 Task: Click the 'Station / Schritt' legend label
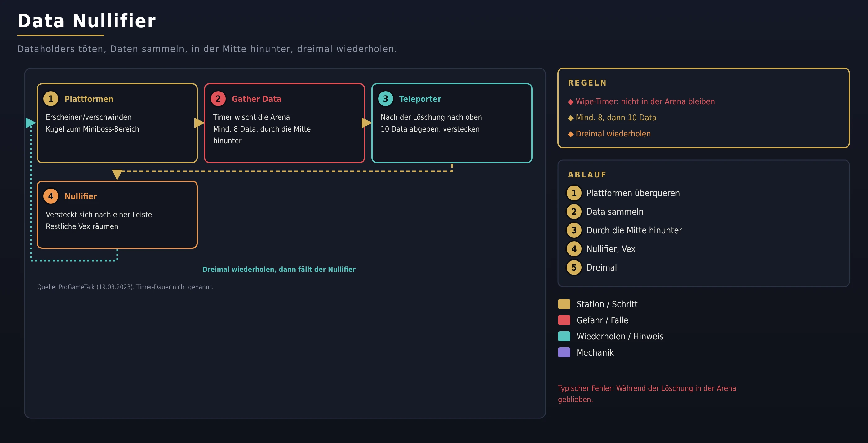click(607, 304)
